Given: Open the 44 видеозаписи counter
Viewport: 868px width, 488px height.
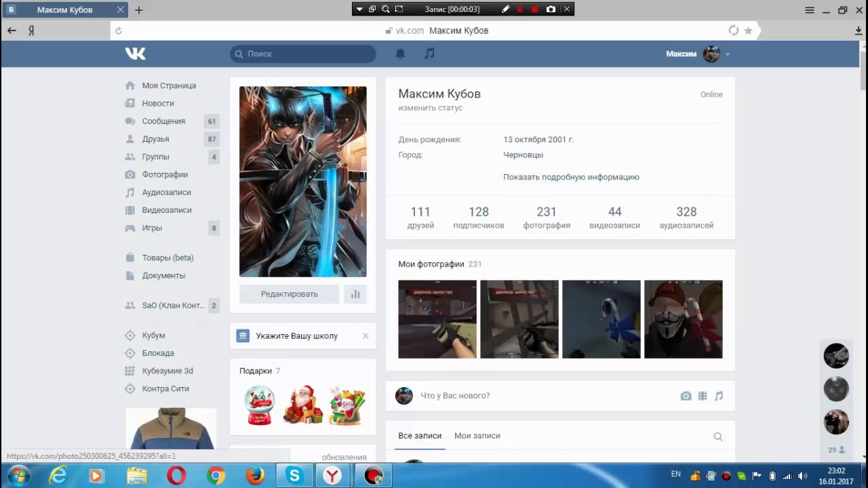Looking at the screenshot, I should pos(614,218).
